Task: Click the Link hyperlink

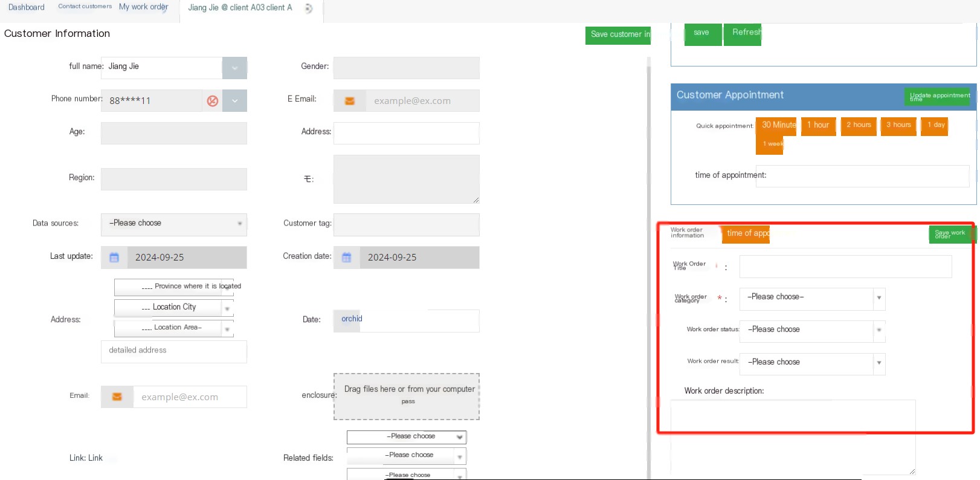Action: [95, 458]
